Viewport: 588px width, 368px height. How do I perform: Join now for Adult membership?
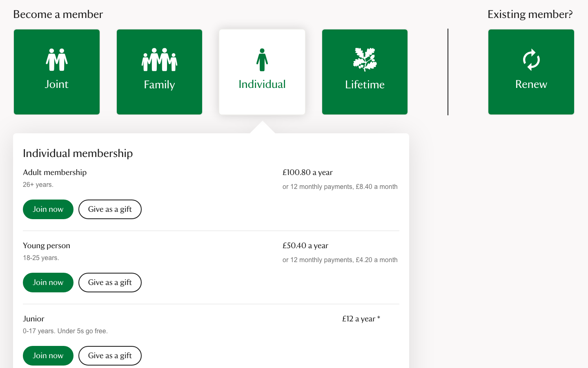(48, 209)
